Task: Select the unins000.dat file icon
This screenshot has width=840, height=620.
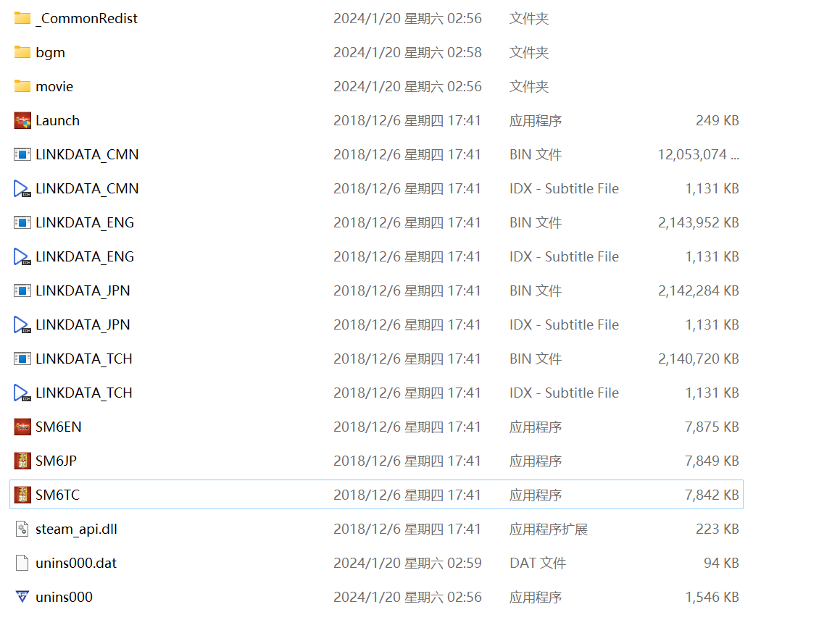Action: coord(22,563)
